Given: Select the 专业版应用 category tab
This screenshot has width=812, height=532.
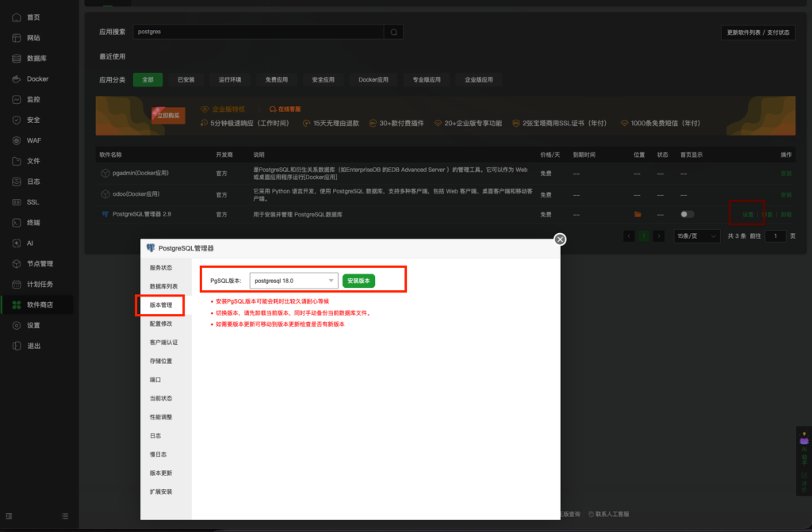Looking at the screenshot, I should [x=426, y=80].
